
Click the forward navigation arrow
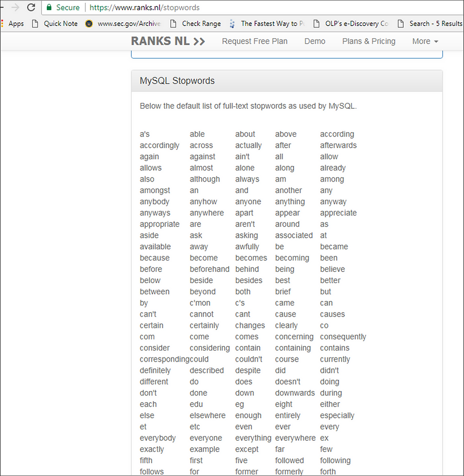coord(15,7)
